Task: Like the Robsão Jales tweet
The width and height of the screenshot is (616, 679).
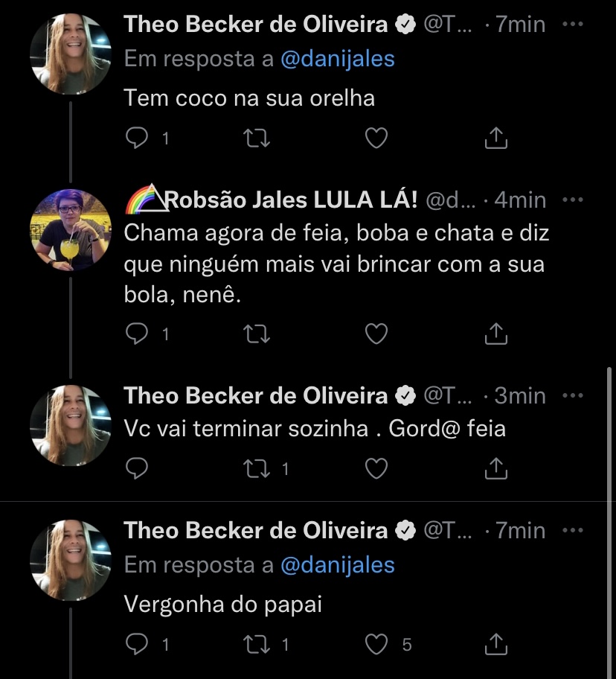Action: 377,334
